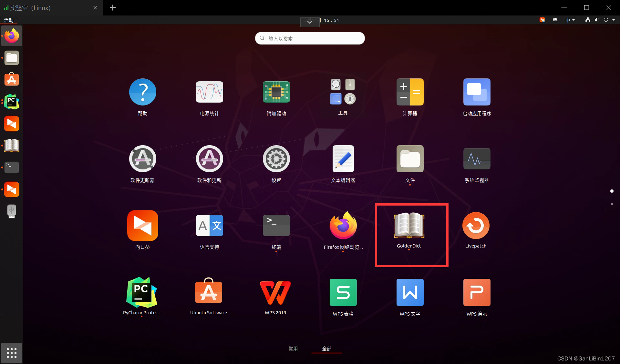The image size is (620, 364).
Task: Click the 活动 Activities button
Action: pyautogui.click(x=9, y=20)
